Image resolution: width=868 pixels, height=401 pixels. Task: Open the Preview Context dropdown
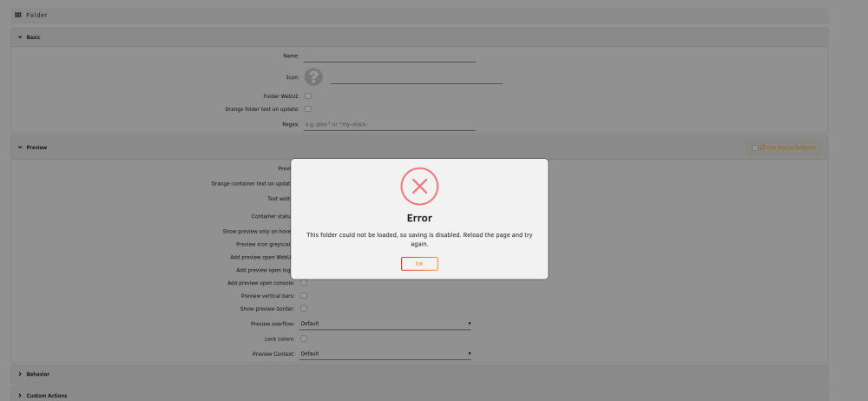(x=385, y=353)
